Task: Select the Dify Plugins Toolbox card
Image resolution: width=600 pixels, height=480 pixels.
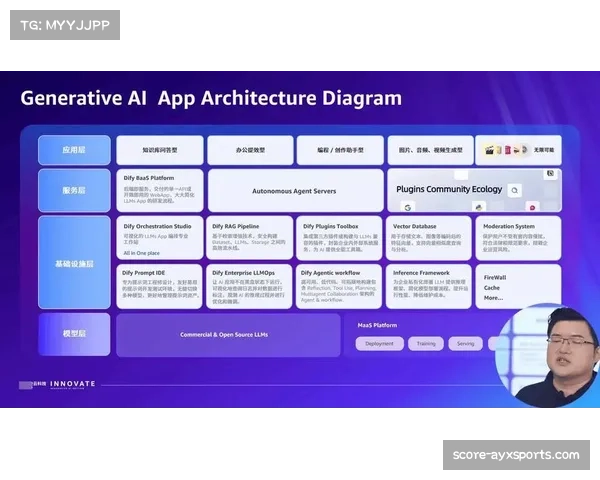Action: pos(339,238)
